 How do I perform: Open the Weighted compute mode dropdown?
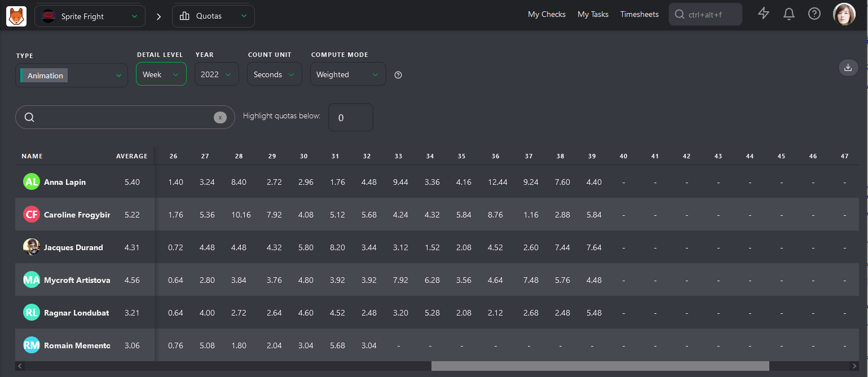pyautogui.click(x=348, y=74)
